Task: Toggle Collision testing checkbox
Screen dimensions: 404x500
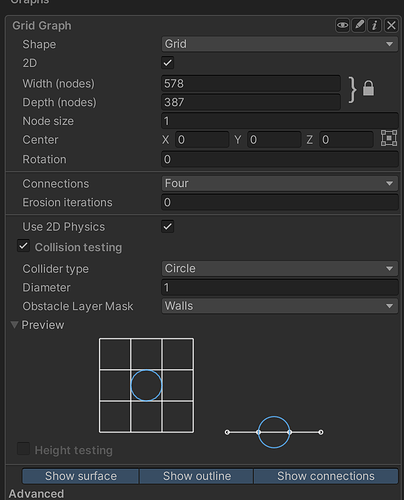Action: (23, 246)
